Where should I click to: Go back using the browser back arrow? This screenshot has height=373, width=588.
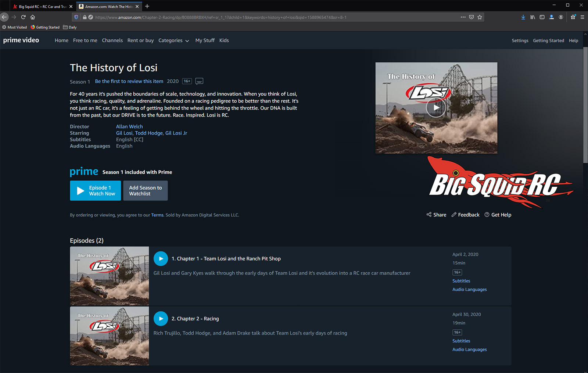pyautogui.click(x=4, y=17)
